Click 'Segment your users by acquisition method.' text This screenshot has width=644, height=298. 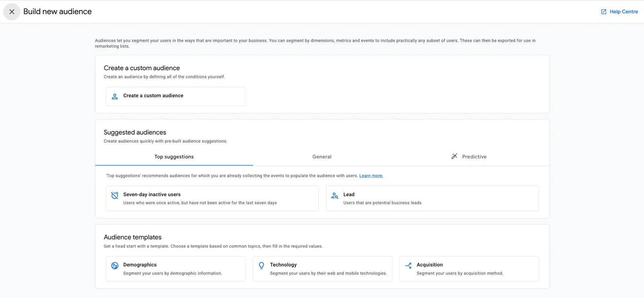tap(460, 273)
